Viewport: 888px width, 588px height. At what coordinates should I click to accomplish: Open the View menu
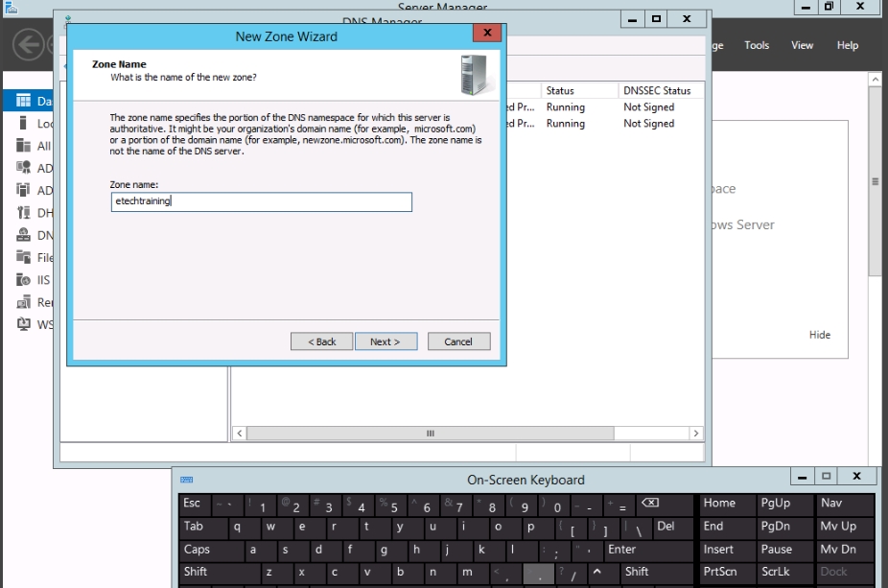[x=802, y=45]
